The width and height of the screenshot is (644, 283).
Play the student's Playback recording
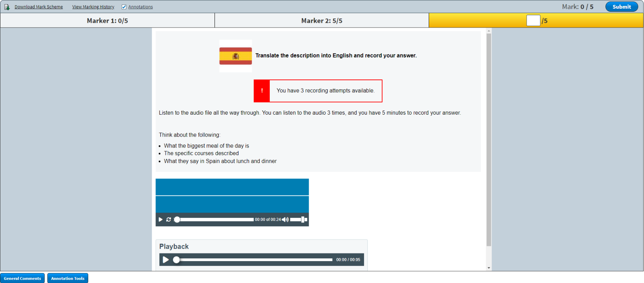[x=166, y=260]
